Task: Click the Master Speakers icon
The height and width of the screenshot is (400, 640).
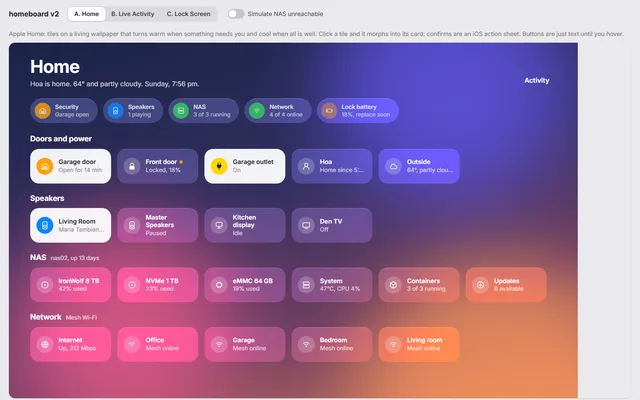Action: [132, 225]
